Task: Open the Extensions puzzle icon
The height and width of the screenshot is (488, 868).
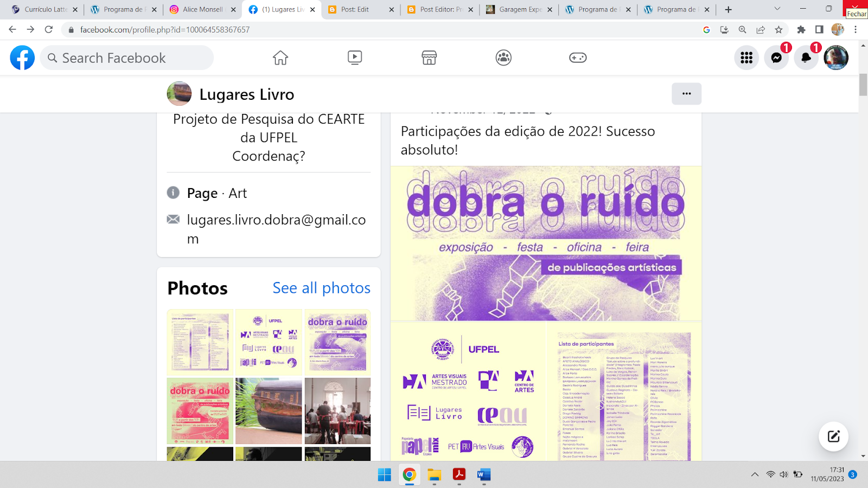Action: (801, 30)
